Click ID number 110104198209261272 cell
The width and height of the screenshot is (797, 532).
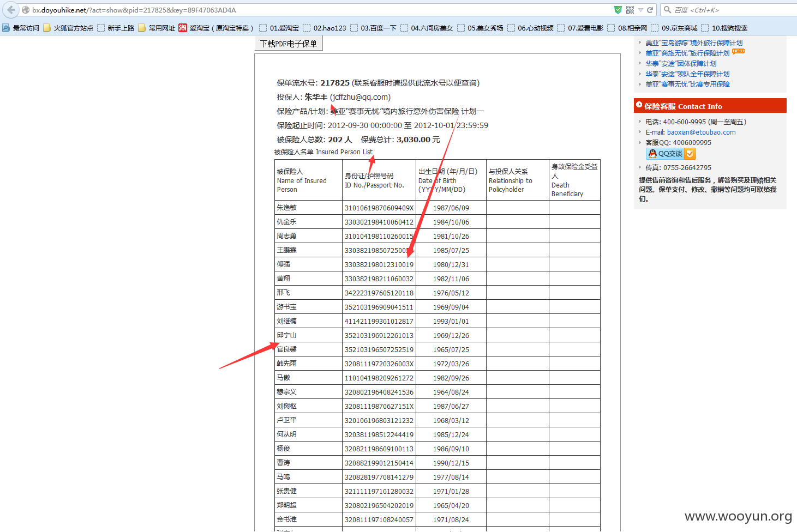(x=379, y=378)
